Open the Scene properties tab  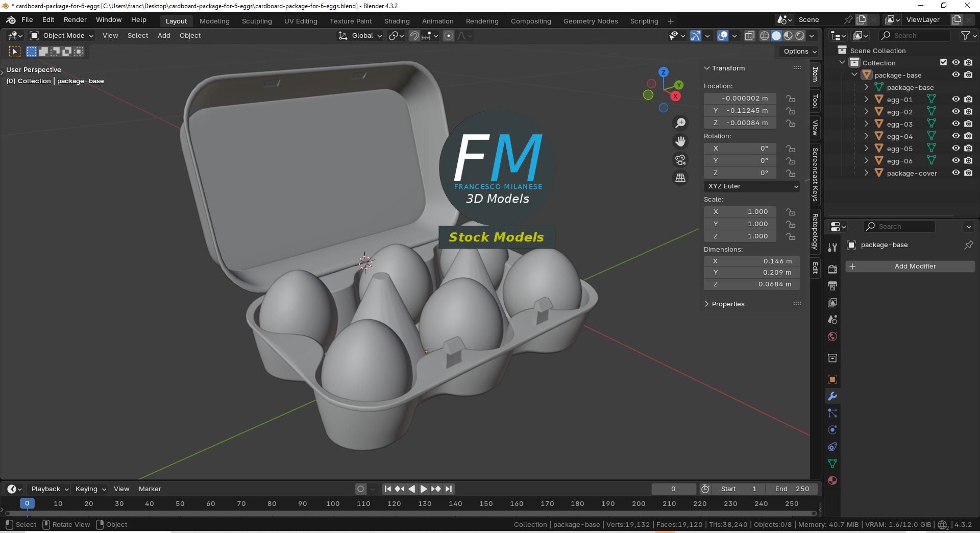(832, 320)
